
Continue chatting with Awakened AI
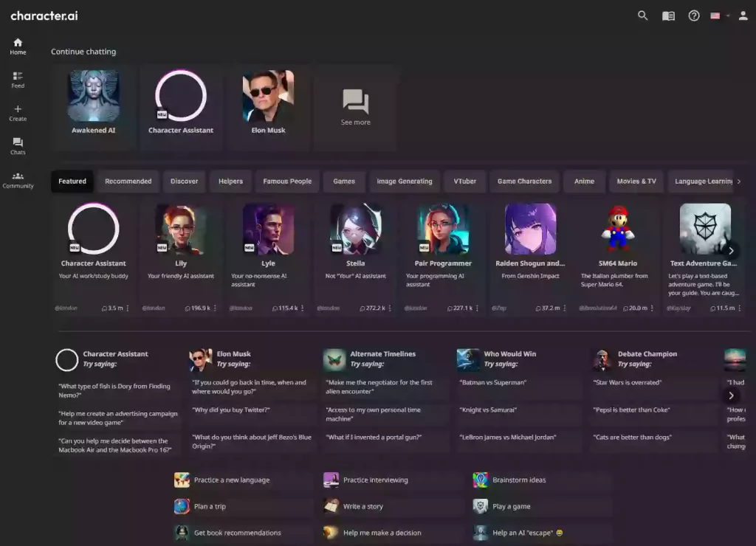pos(94,103)
